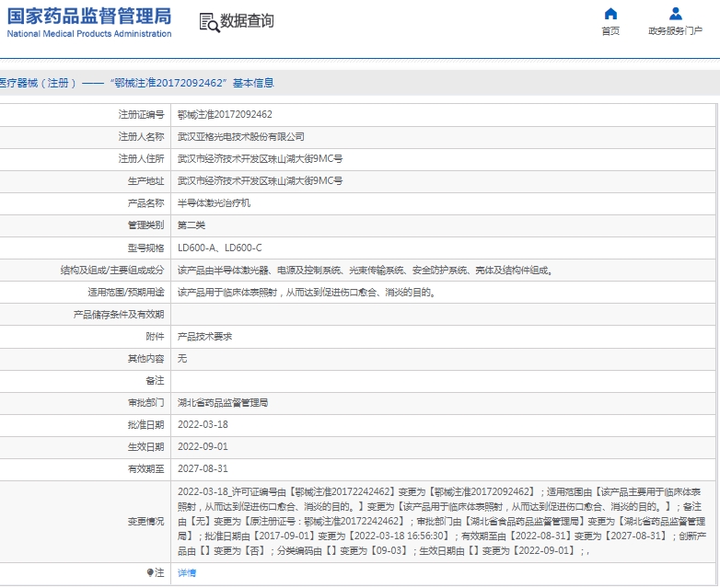Click the 有效期至 row label

tap(146, 468)
